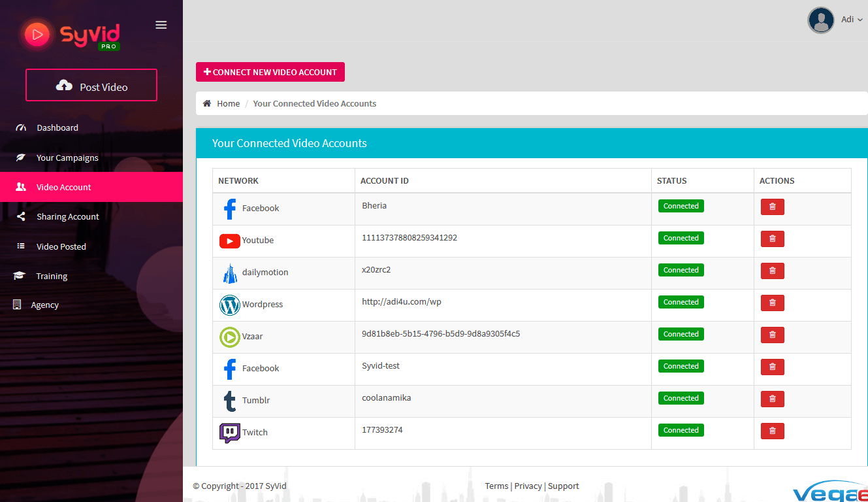Open the Dashboard sidebar item
This screenshot has width=868, height=502.
coord(57,127)
